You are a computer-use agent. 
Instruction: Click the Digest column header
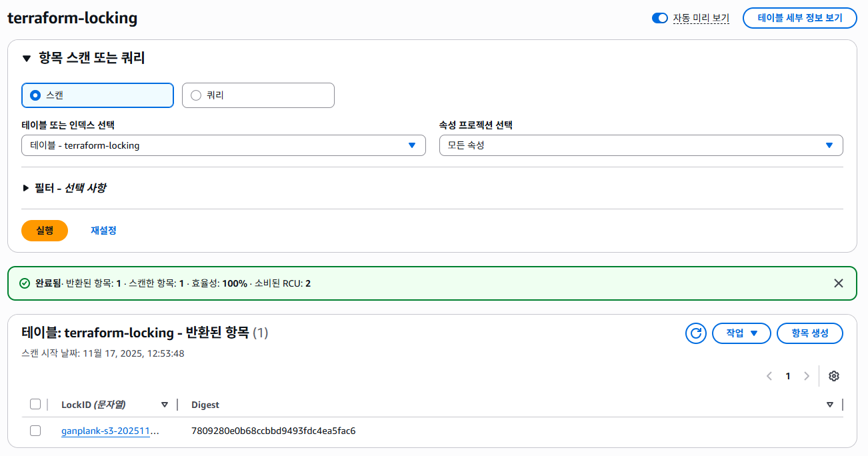coord(205,405)
